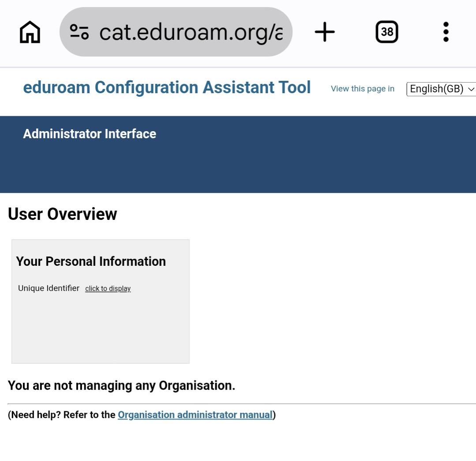Tap the browser home icon
This screenshot has height=461, width=476.
pyautogui.click(x=30, y=32)
